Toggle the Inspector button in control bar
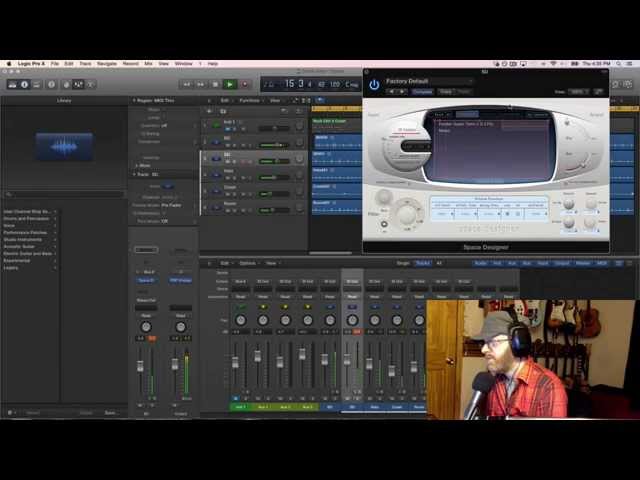The height and width of the screenshot is (480, 640). [24, 84]
